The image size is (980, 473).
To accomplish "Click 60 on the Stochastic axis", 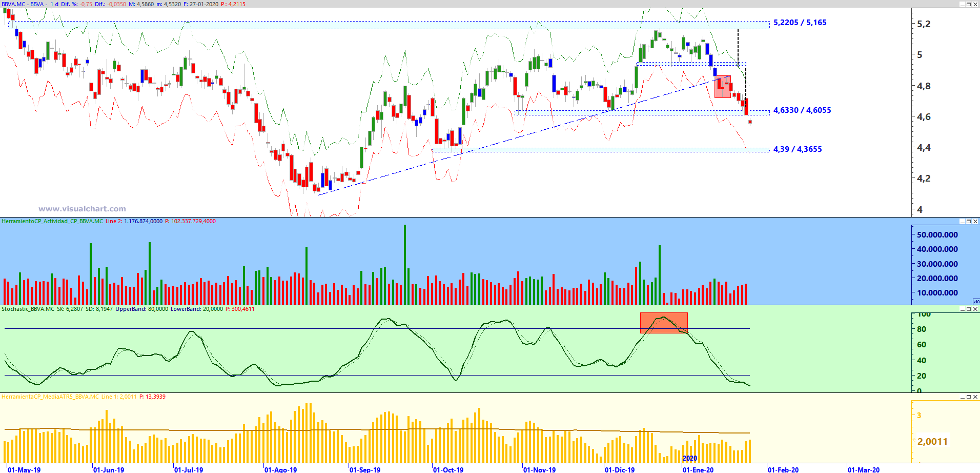I will [x=922, y=345].
